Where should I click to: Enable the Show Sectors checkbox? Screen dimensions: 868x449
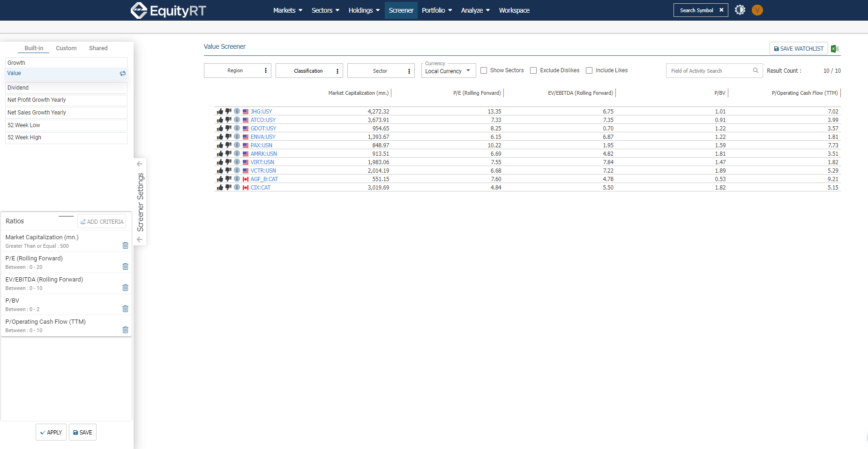484,70
